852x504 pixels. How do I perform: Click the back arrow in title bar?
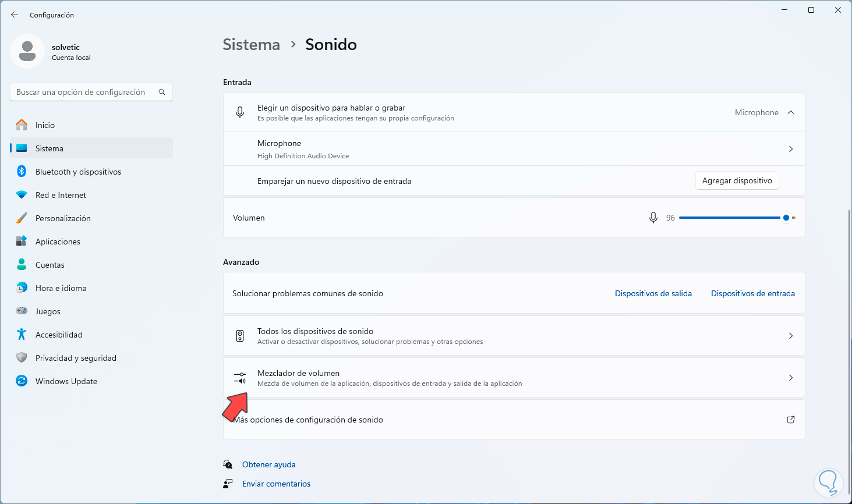click(x=15, y=15)
